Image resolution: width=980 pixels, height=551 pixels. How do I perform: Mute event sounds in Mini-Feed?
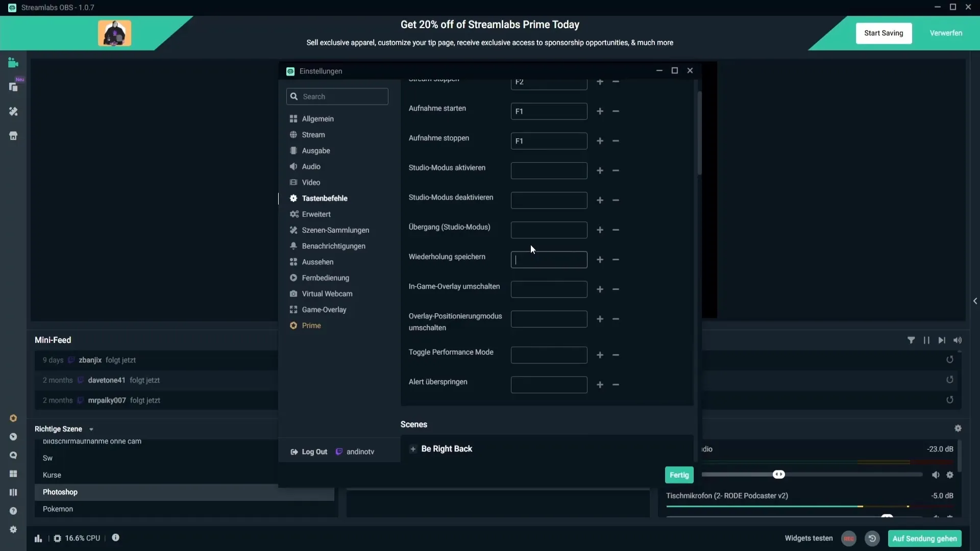click(x=958, y=340)
